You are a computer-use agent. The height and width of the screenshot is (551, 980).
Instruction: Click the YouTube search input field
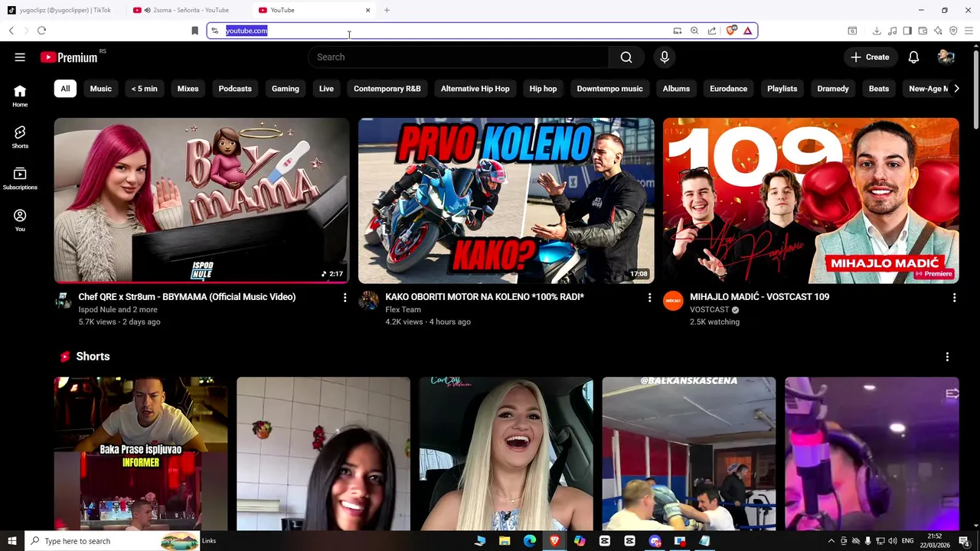pyautogui.click(x=459, y=57)
